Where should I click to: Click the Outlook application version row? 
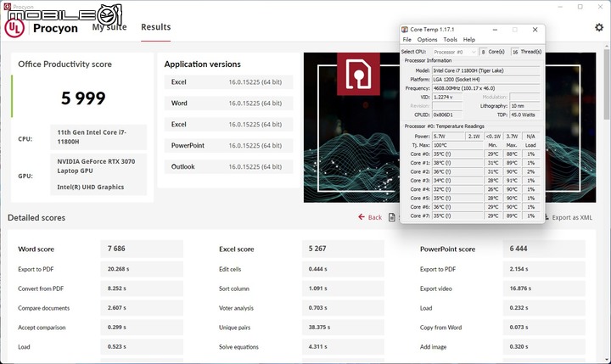coord(229,166)
